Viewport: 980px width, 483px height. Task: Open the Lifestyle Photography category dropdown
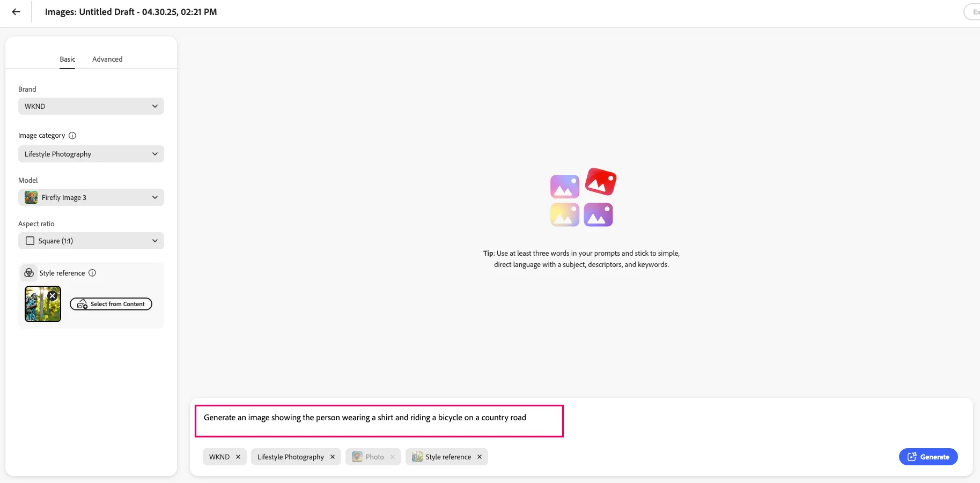91,154
